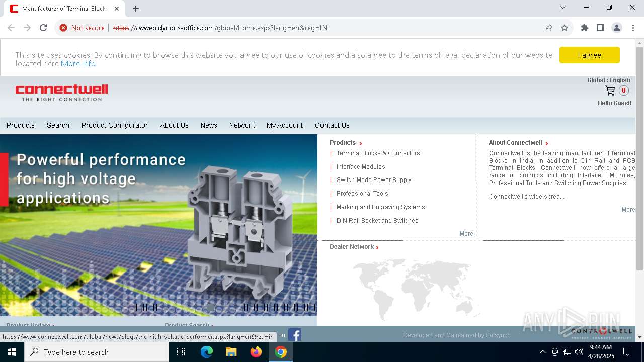Change language via Global : English
The height and width of the screenshot is (362, 644).
point(608,80)
